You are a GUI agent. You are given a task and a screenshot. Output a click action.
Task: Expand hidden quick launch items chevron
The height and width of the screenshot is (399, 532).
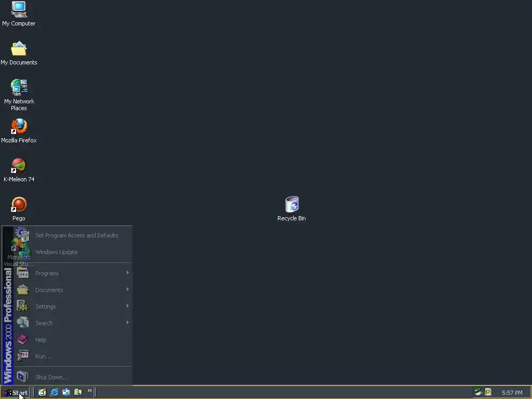[89, 391]
